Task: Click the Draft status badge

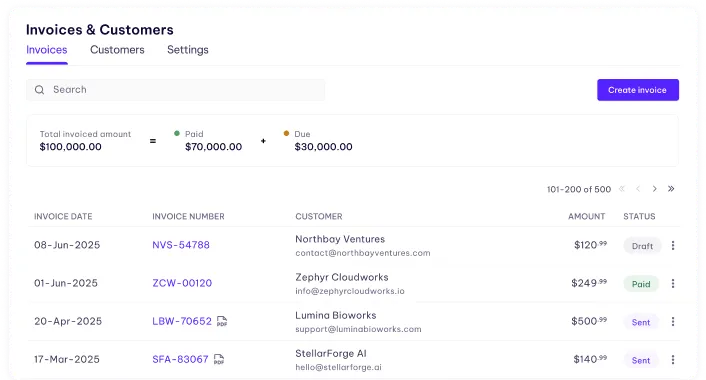Action: click(x=643, y=246)
